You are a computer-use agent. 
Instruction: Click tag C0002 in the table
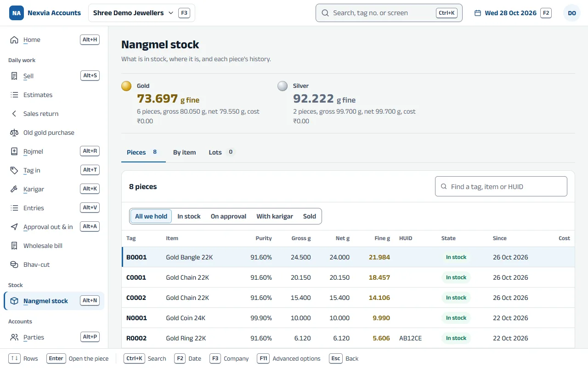point(136,298)
